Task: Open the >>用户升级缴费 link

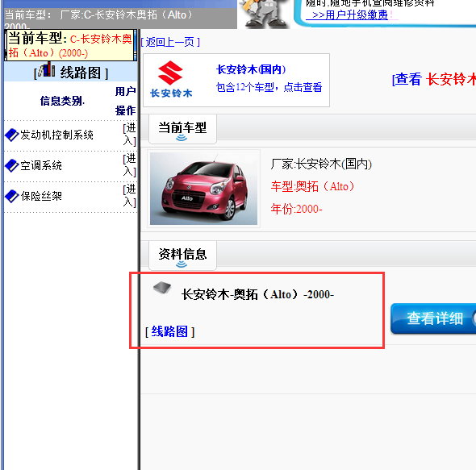Action: pos(349,15)
